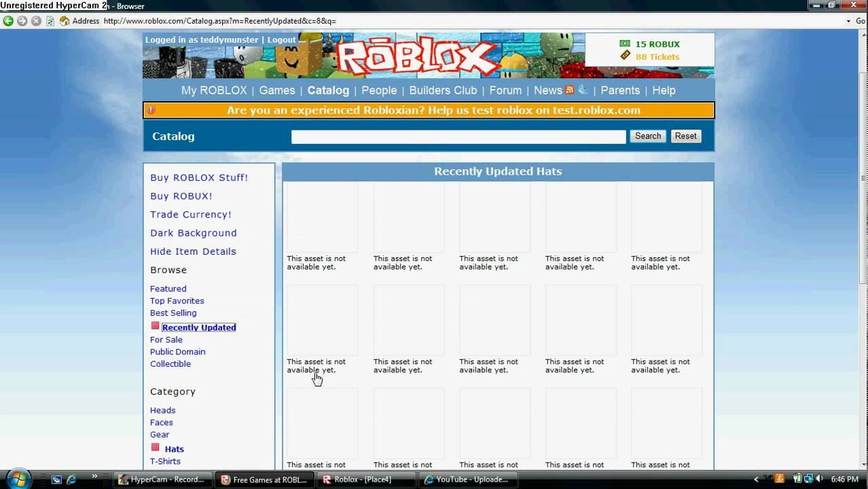The width and height of the screenshot is (868, 489).
Task: Click the orange RSS feed icon
Action: [x=570, y=90]
